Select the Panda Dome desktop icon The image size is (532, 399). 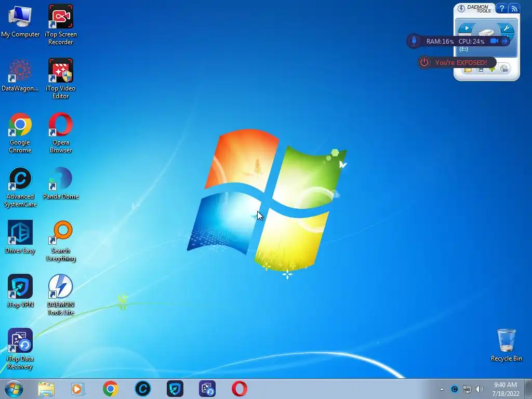click(60, 183)
